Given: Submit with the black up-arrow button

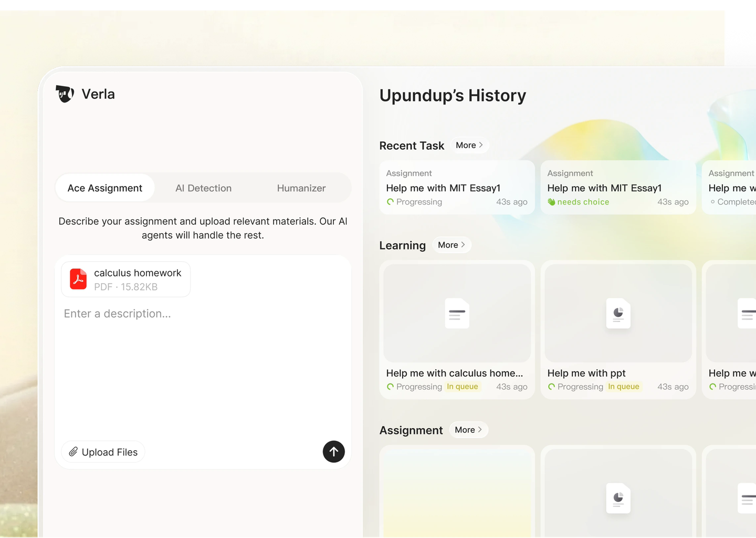Looking at the screenshot, I should pos(334,452).
